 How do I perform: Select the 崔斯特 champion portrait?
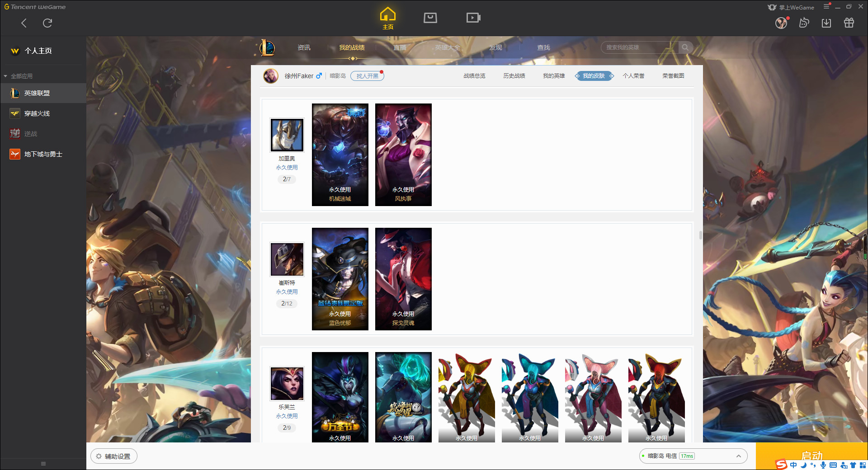point(287,259)
